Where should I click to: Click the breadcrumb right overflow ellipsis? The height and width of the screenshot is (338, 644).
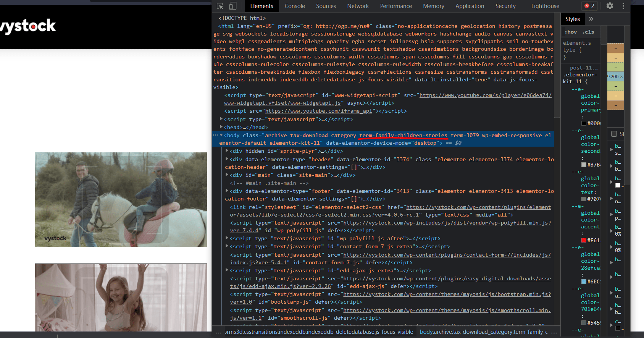tap(554, 332)
